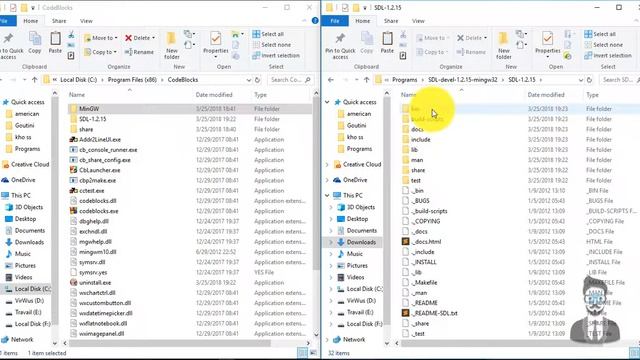The height and width of the screenshot is (360, 640).
Task: Create New folder in CodeBlocks window
Action: pos(171,45)
